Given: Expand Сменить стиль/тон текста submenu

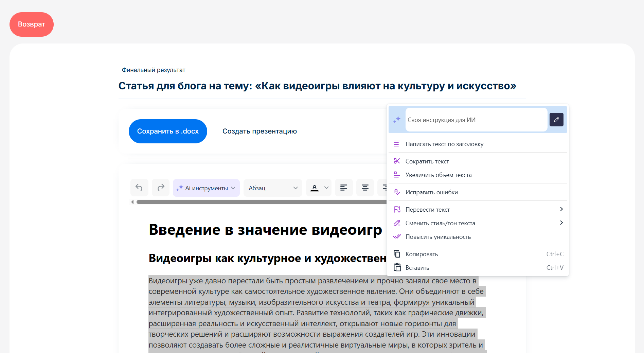Looking at the screenshot, I should coord(561,223).
